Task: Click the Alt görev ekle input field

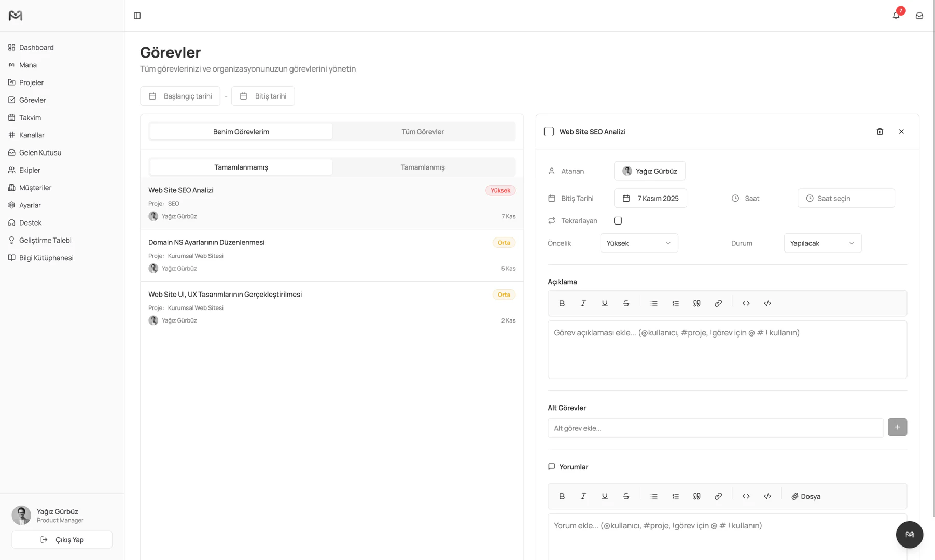Action: (715, 428)
